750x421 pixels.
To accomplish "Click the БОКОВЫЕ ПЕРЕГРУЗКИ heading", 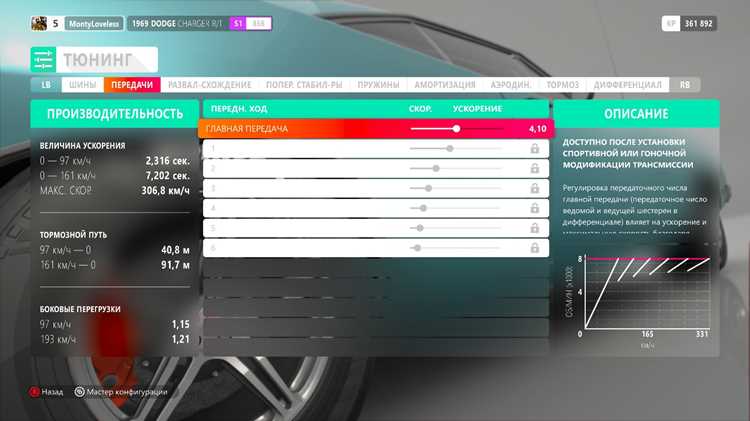I will pyautogui.click(x=80, y=309).
